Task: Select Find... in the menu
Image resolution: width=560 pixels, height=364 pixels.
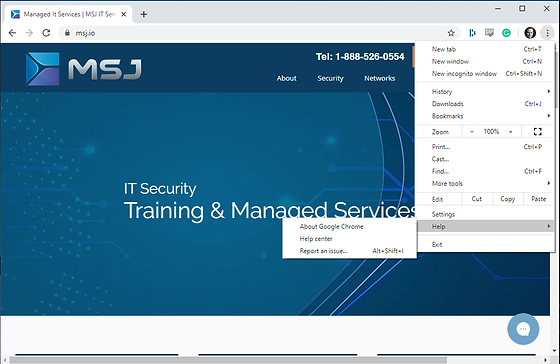Action: coord(485,171)
